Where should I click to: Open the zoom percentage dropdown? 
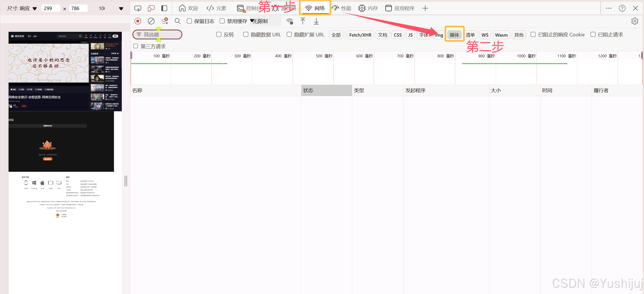pyautogui.click(x=111, y=8)
